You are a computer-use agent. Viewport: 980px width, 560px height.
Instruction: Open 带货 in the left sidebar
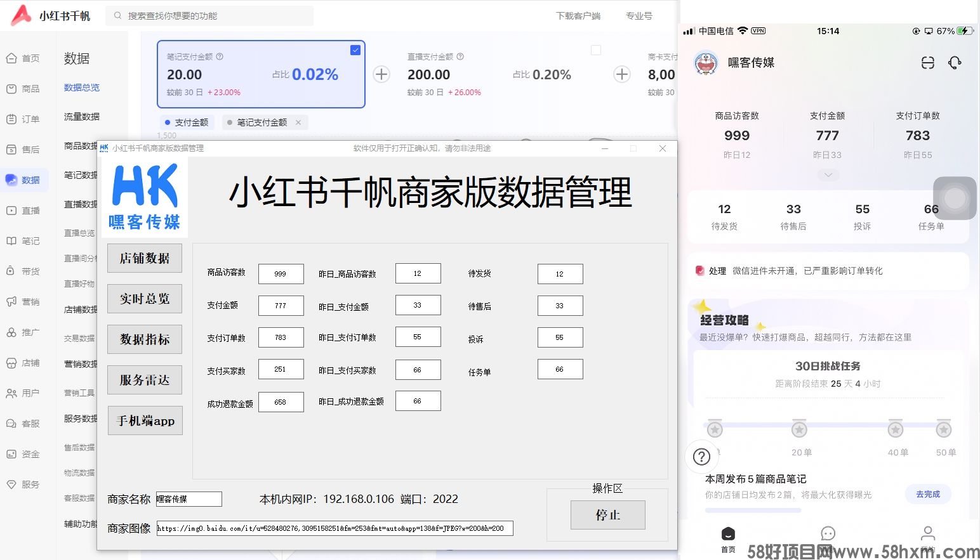point(23,271)
